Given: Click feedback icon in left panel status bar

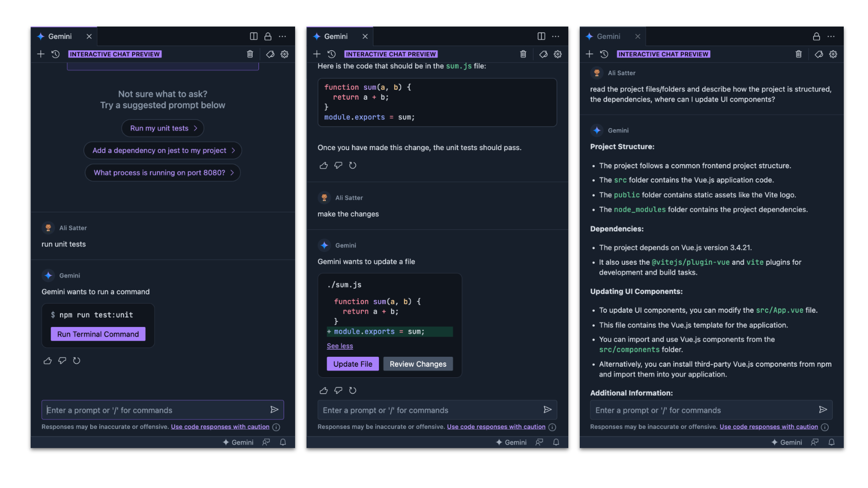Looking at the screenshot, I should [266, 442].
